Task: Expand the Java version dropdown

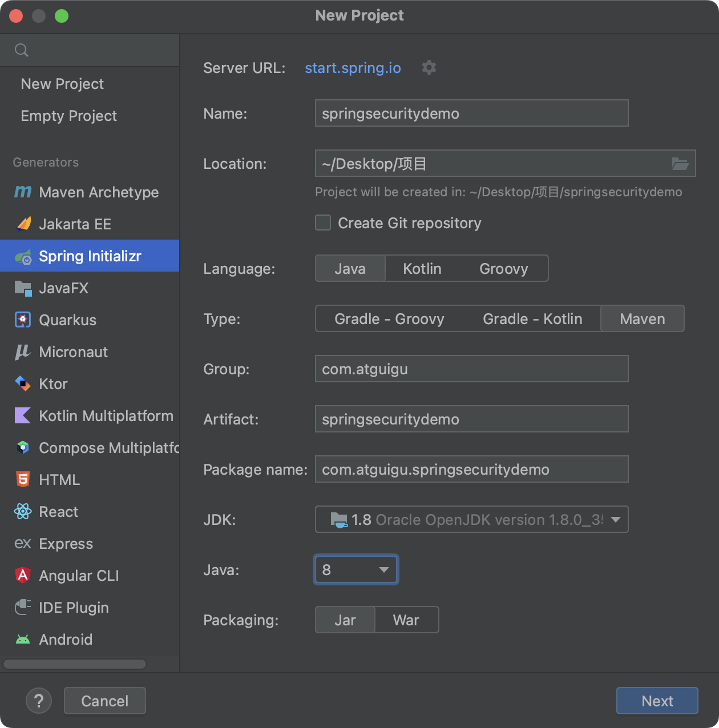Action: (383, 570)
